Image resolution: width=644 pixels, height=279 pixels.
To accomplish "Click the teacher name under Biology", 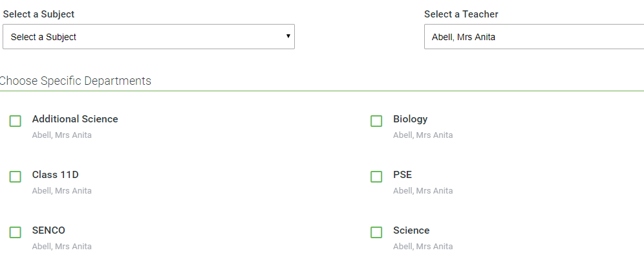I will click(x=423, y=135).
